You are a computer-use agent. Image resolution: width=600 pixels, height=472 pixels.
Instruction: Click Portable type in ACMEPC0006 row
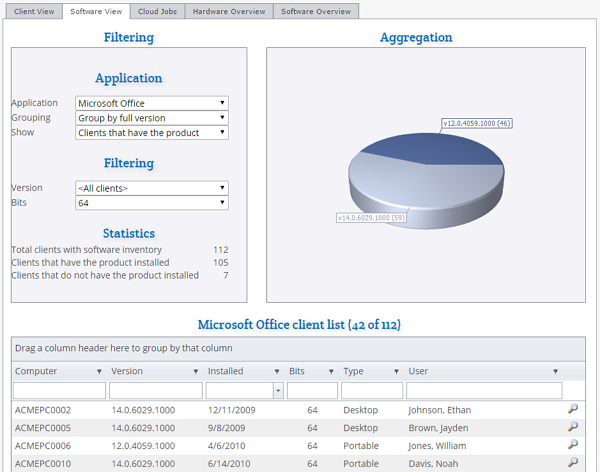click(361, 446)
